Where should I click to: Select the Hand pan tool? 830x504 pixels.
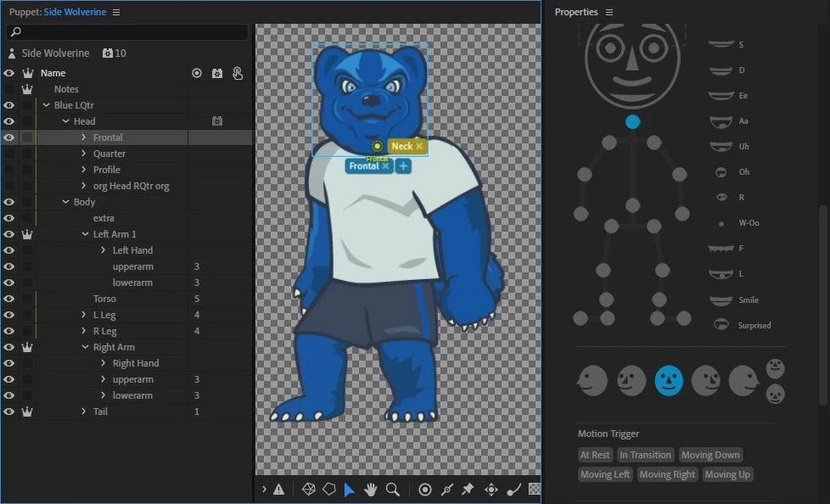pyautogui.click(x=371, y=490)
